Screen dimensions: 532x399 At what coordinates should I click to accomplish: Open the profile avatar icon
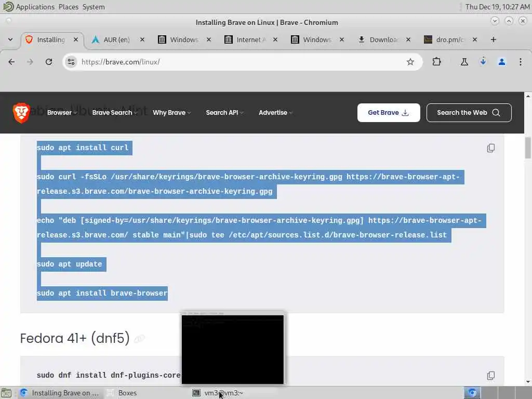pyautogui.click(x=501, y=62)
